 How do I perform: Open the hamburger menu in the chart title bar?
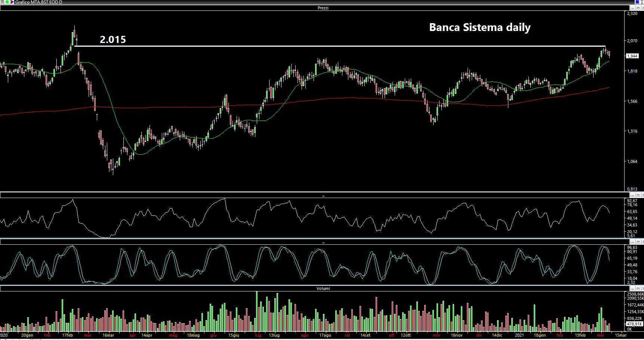pos(2,2)
